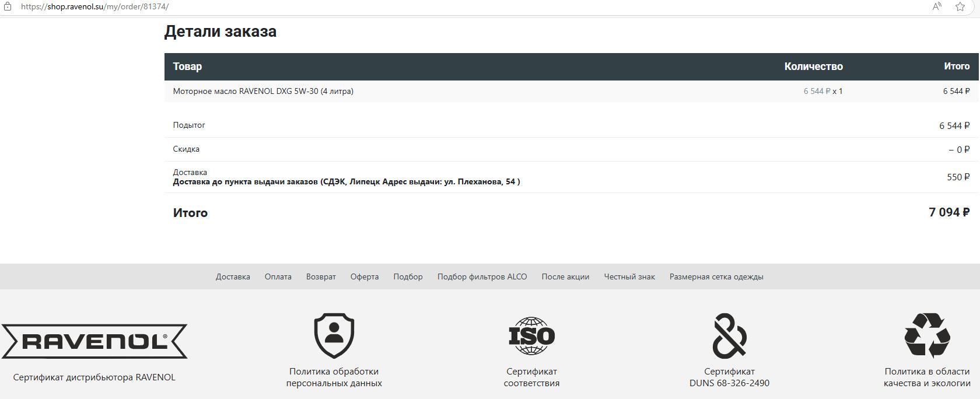The image size is (980, 399).
Task: Open the Возврат footer link
Action: tap(321, 276)
